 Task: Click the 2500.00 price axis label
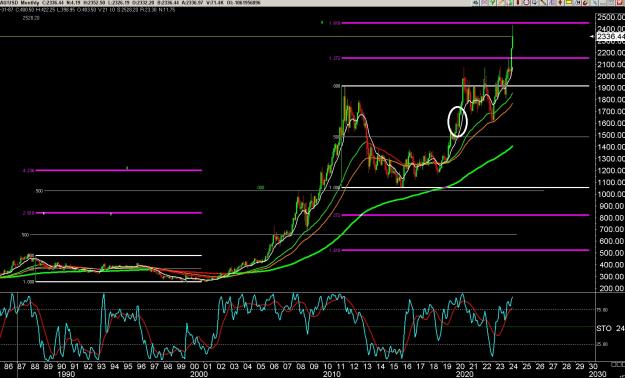tap(611, 17)
